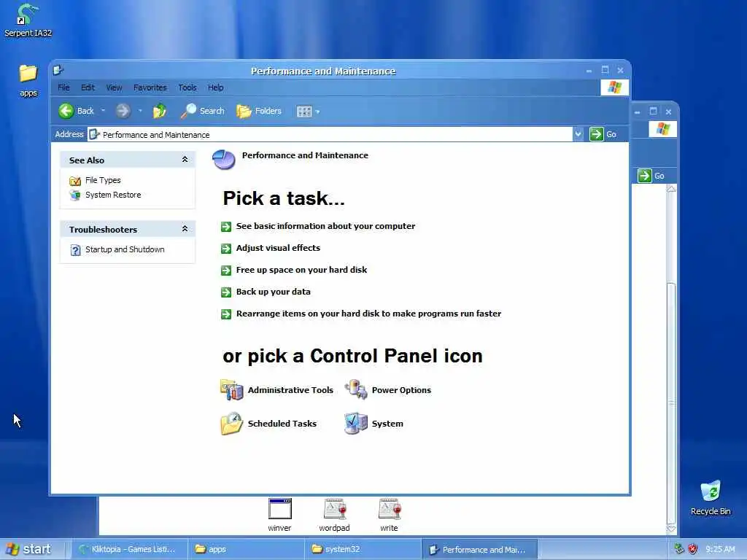
Task: Click the Address bar text field
Action: pyautogui.click(x=330, y=134)
